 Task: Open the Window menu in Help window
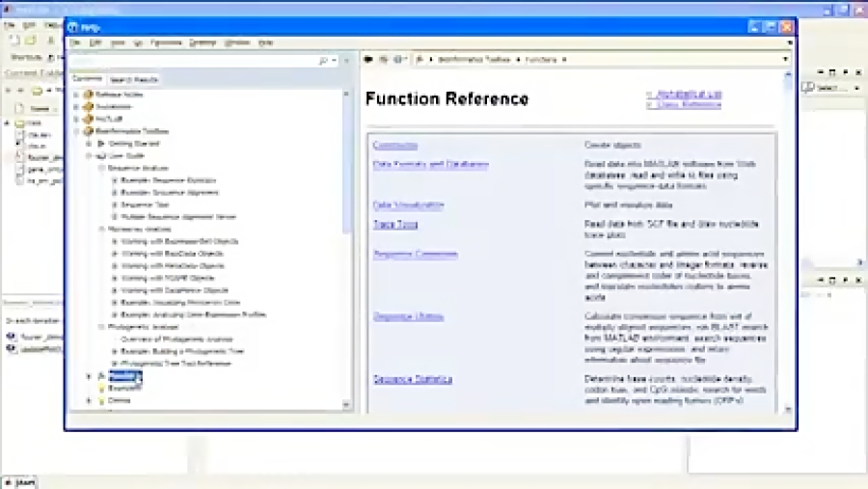[237, 42]
